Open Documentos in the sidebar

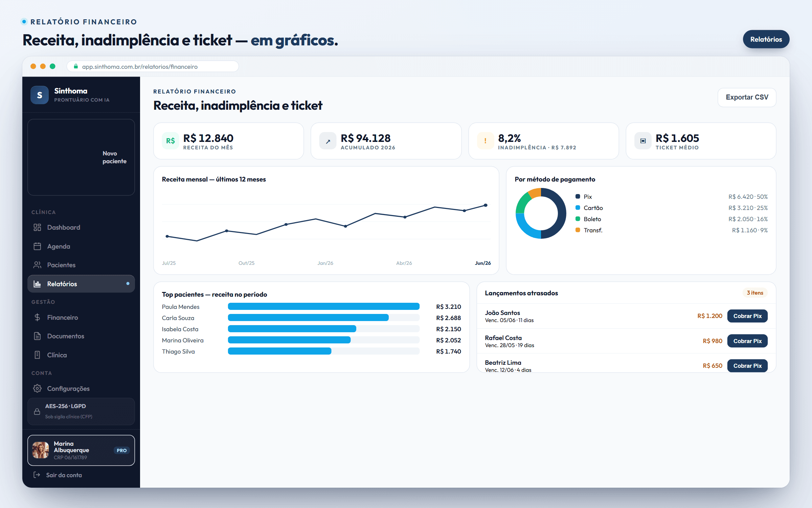click(81, 336)
